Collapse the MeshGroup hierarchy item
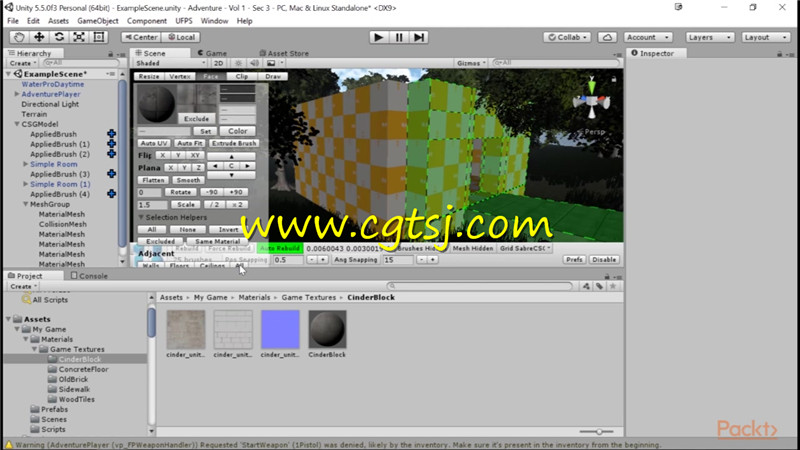800x450 pixels. 26,204
